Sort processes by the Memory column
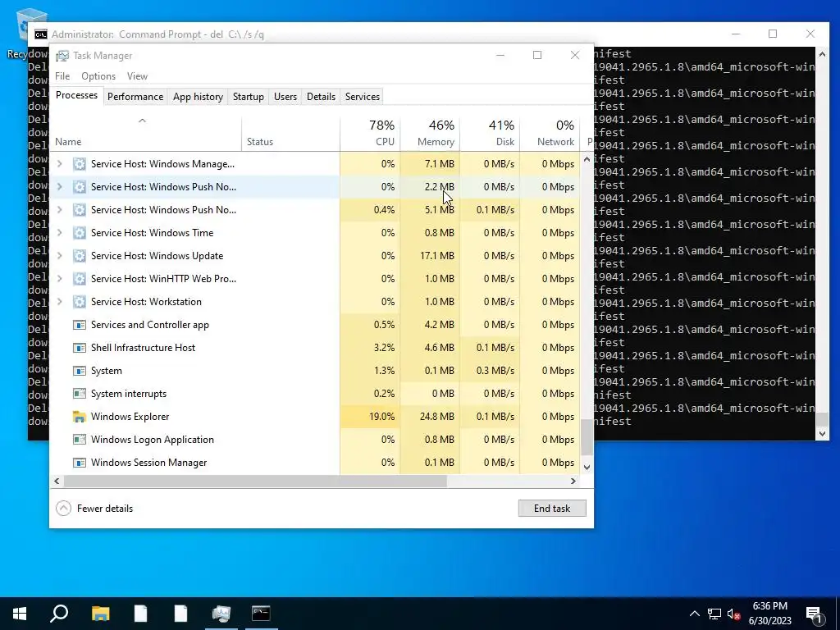Viewport: 840px width, 630px height. (x=430, y=134)
